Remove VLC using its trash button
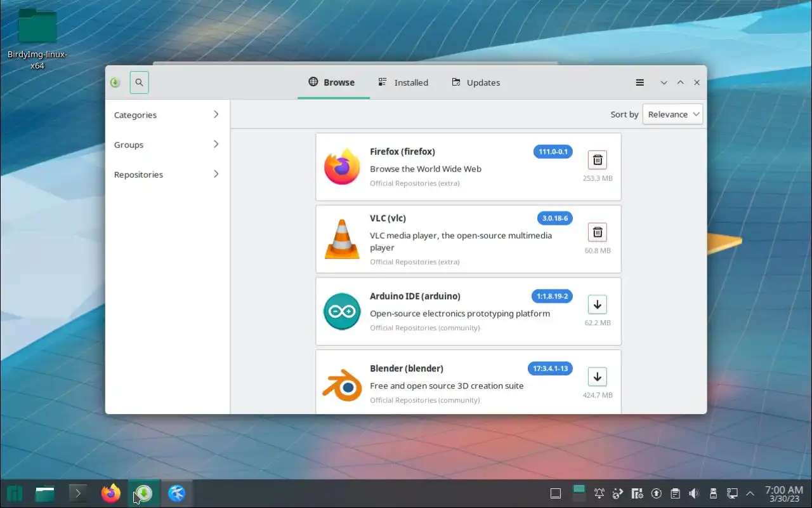This screenshot has width=812, height=508. point(597,232)
